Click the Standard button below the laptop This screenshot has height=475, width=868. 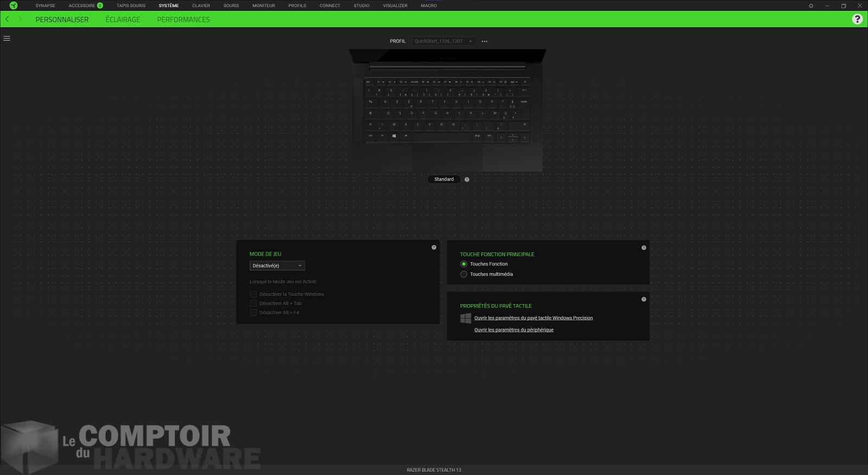click(444, 180)
